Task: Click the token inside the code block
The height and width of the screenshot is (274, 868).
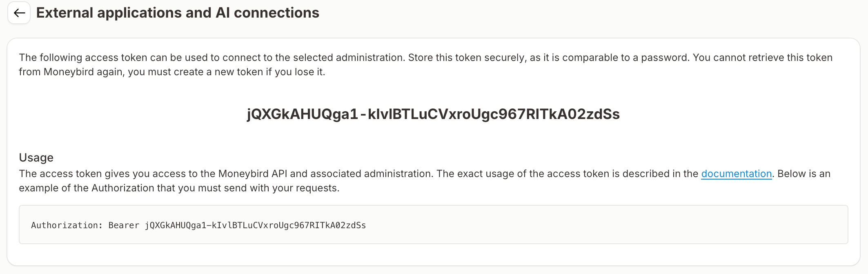Action: click(x=255, y=225)
